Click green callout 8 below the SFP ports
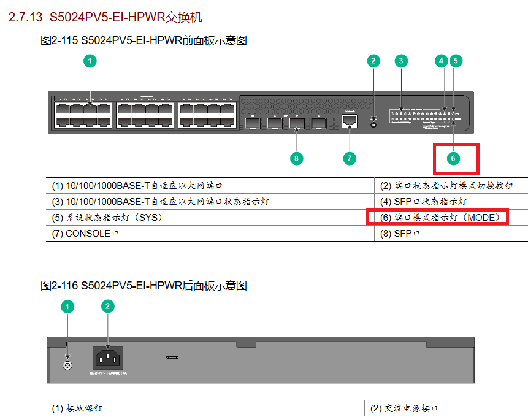This screenshot has height=420, width=528. coord(296,158)
